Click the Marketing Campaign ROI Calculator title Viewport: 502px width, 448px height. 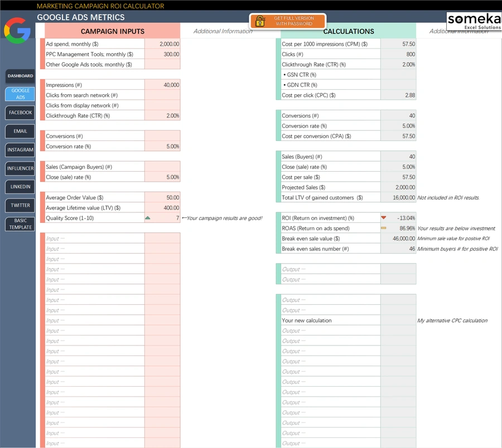[100, 6]
